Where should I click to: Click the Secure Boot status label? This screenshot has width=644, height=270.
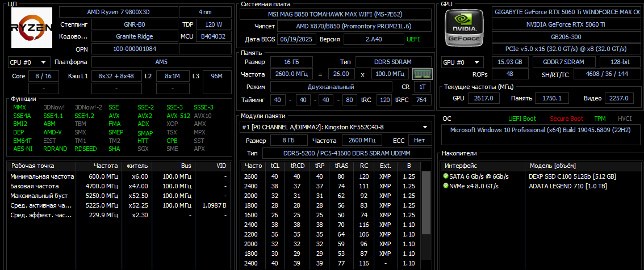[x=566, y=119]
